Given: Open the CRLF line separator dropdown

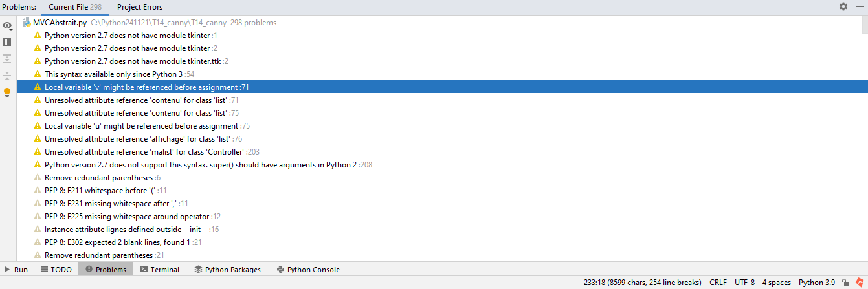Looking at the screenshot, I should pyautogui.click(x=718, y=283).
